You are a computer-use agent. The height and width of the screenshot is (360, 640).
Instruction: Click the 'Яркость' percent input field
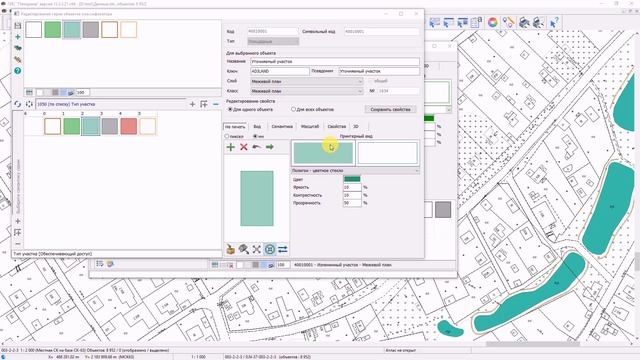coord(352,187)
